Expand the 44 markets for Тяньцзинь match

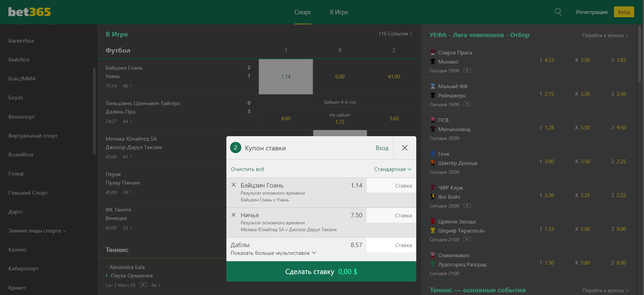[127, 121]
